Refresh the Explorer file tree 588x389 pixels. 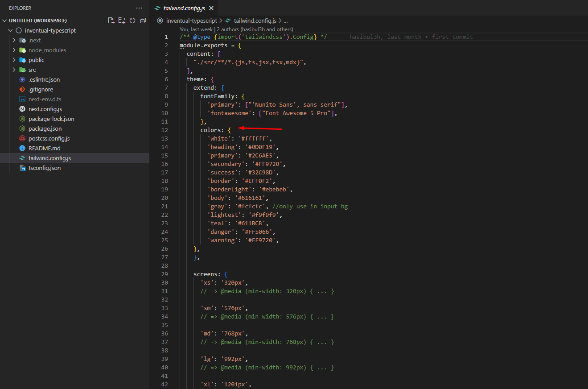click(132, 21)
